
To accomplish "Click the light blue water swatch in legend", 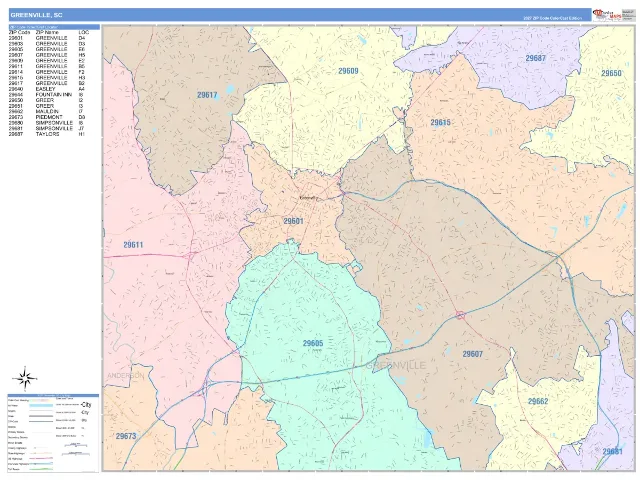I will tap(41, 405).
